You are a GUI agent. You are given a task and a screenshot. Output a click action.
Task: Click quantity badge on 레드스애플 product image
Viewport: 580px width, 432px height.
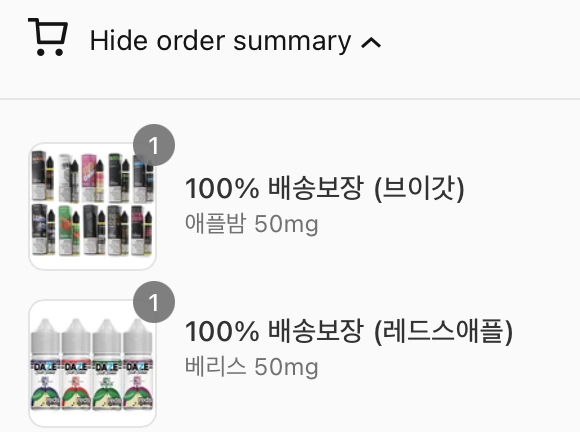click(154, 302)
